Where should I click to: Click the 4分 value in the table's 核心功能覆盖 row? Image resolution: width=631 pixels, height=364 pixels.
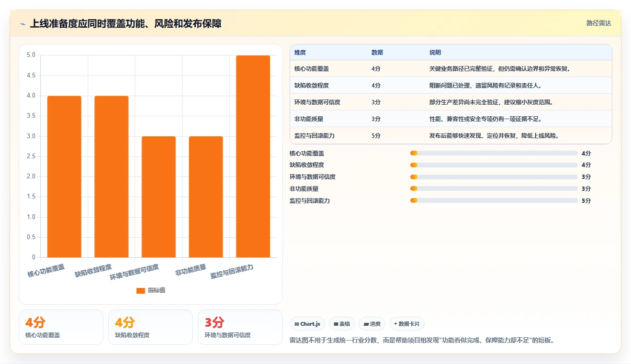click(x=376, y=69)
